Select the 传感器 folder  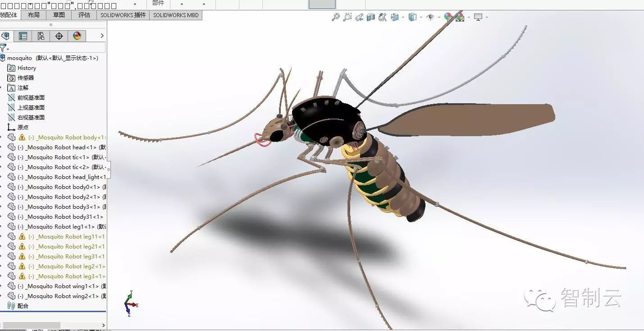click(21, 78)
